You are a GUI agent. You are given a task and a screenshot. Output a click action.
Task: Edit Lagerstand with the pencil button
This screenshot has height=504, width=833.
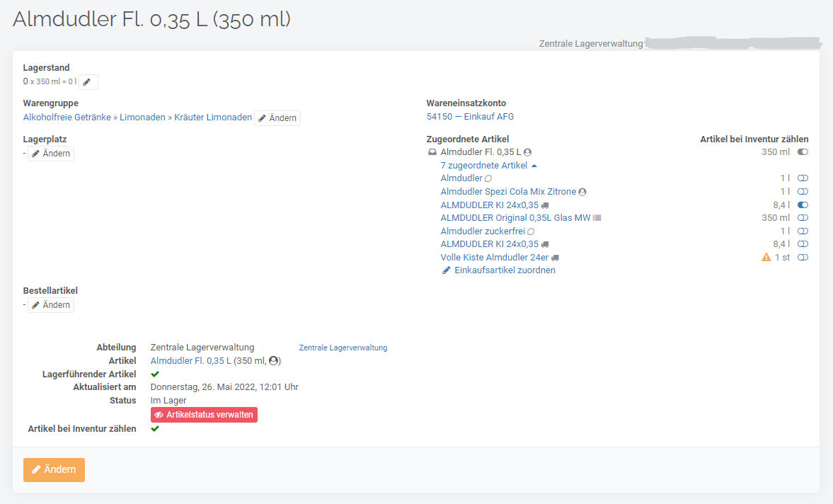(88, 82)
